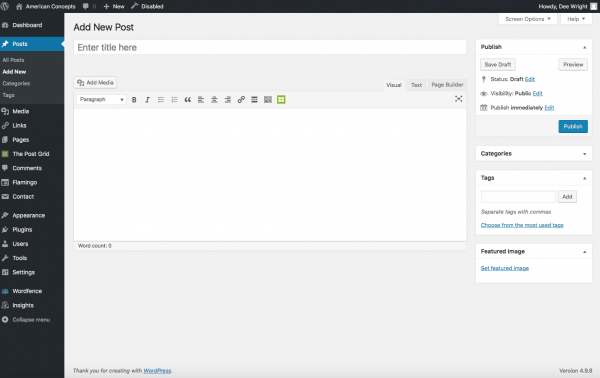Edit the Publish immediately schedule

tap(549, 108)
